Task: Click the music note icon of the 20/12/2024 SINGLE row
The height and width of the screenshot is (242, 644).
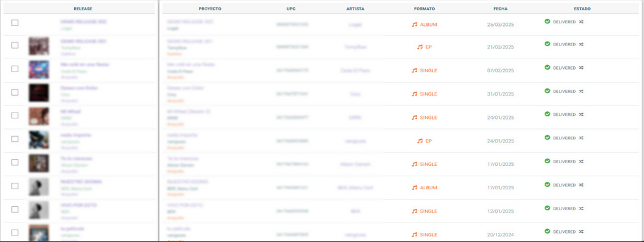Action: pos(415,235)
